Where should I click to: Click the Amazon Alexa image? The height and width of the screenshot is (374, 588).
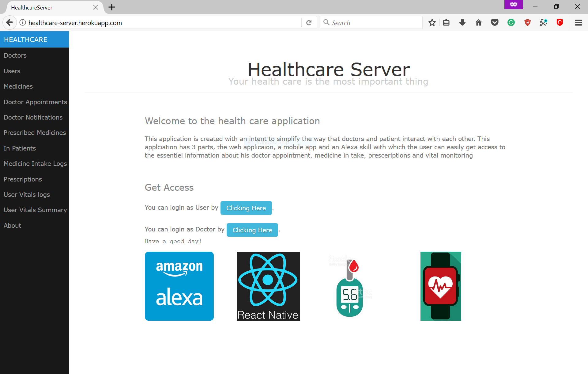pos(179,286)
